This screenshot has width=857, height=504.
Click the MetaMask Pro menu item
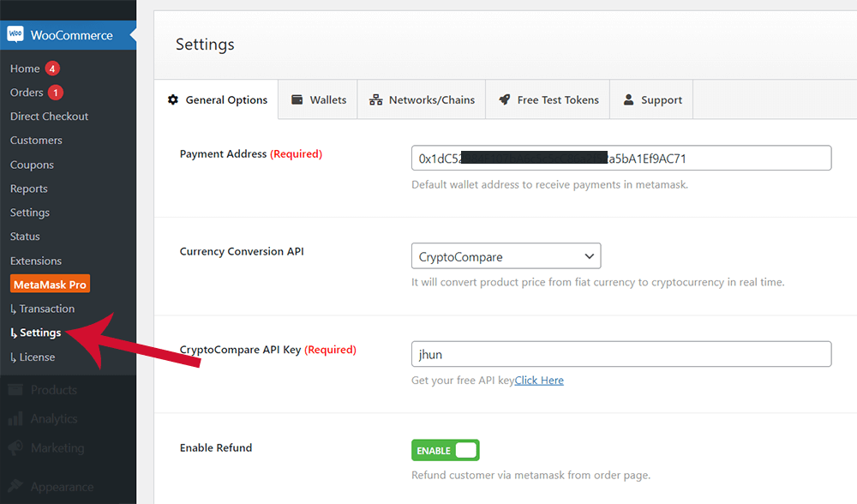pos(50,285)
